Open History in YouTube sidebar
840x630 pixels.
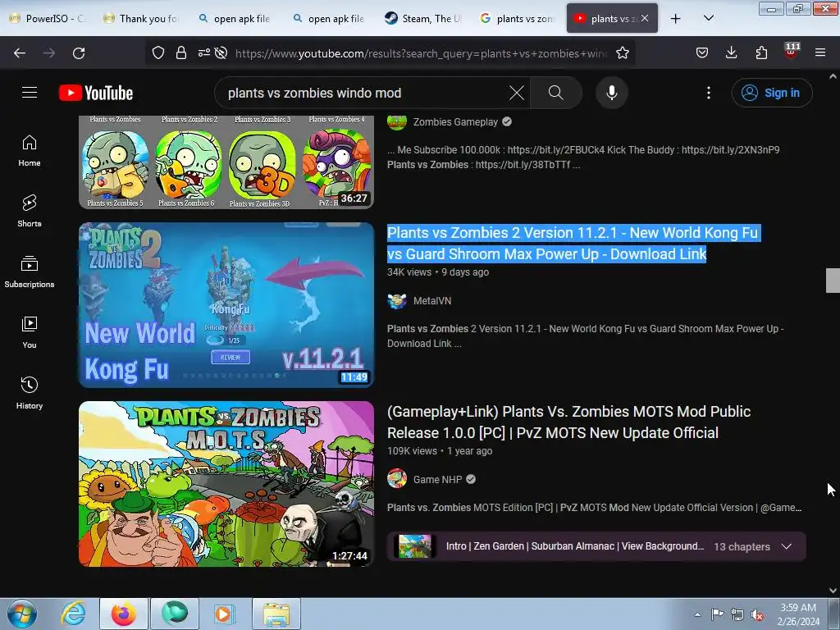pos(30,393)
